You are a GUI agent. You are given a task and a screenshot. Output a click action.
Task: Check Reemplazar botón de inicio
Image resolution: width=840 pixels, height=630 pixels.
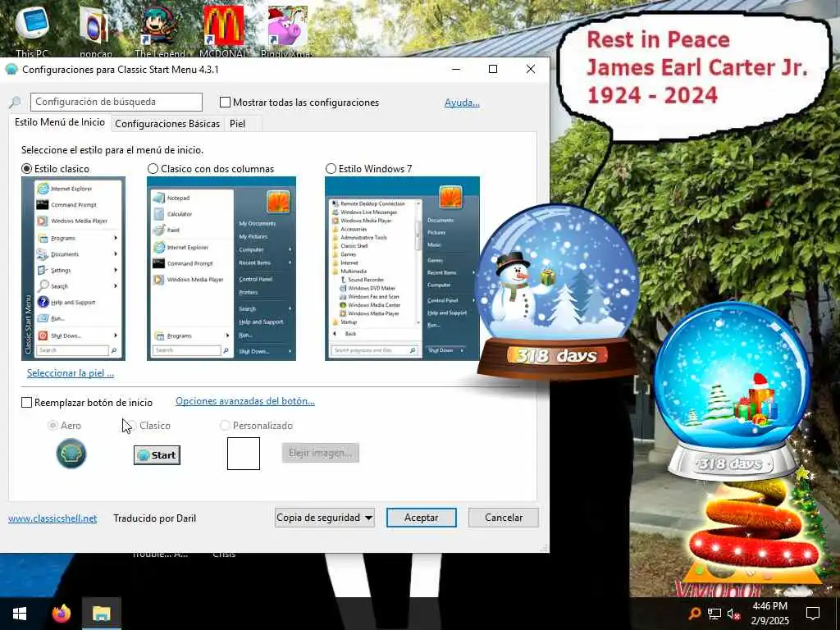(x=27, y=402)
